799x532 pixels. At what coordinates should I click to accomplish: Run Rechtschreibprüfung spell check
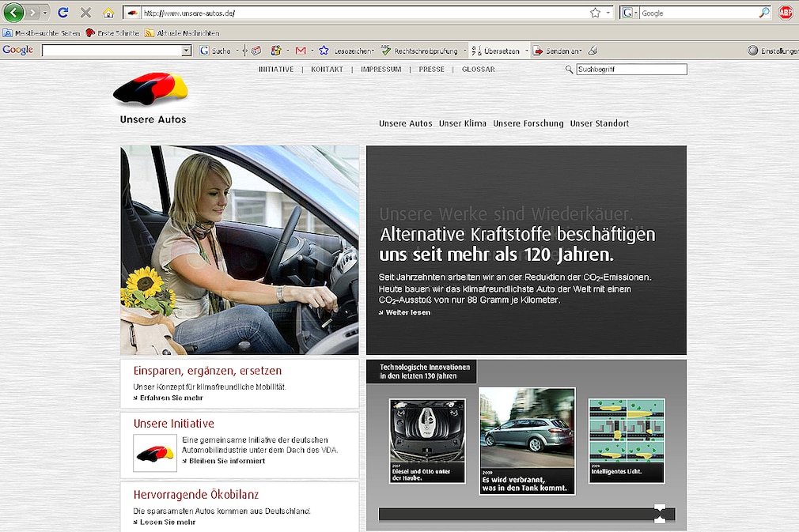tap(420, 51)
